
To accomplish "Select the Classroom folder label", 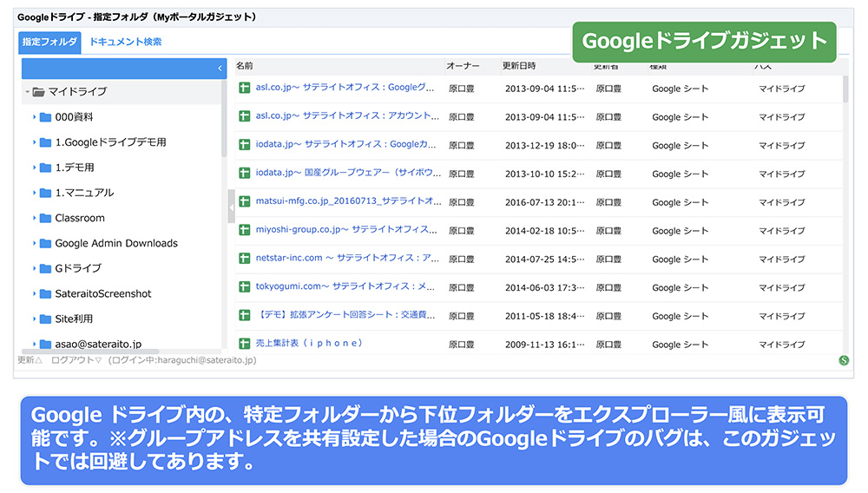I will [x=80, y=218].
